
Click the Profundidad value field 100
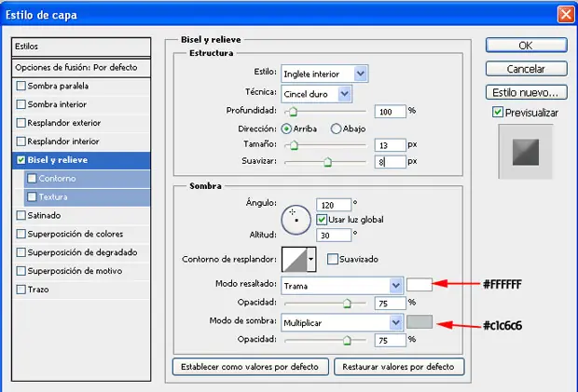pos(390,112)
